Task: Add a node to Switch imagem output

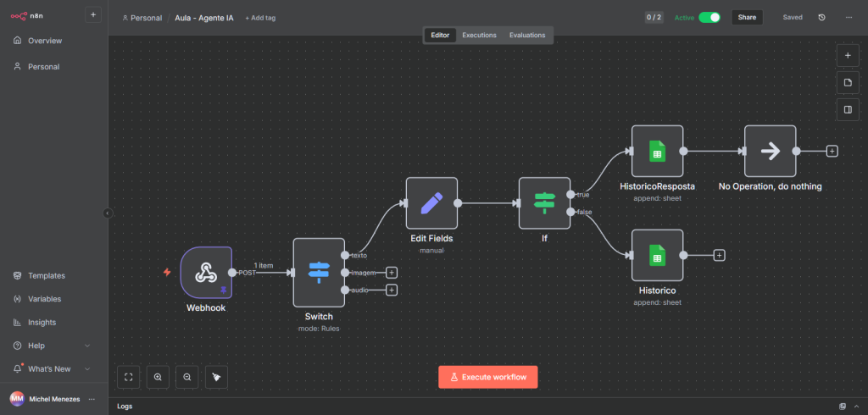Action: 392,273
